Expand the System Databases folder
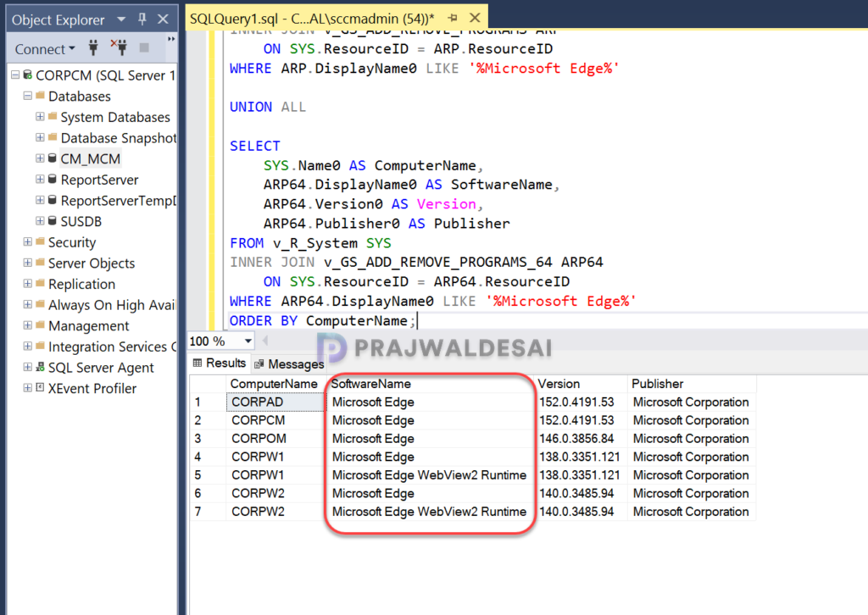868x615 pixels. coord(40,117)
